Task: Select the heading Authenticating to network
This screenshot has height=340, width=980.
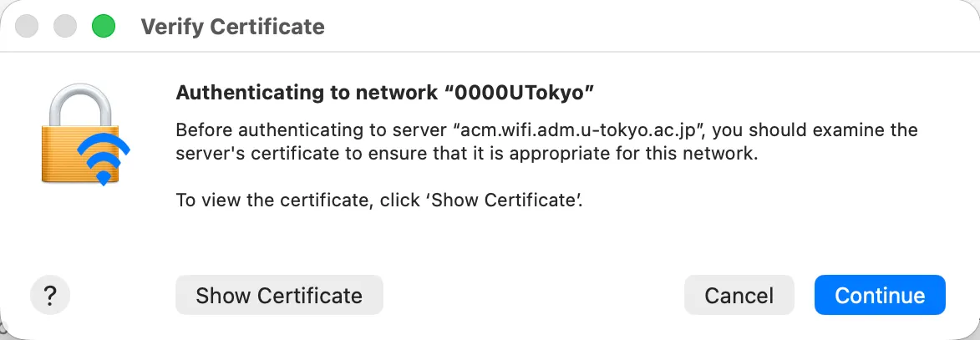Action: 307,93
